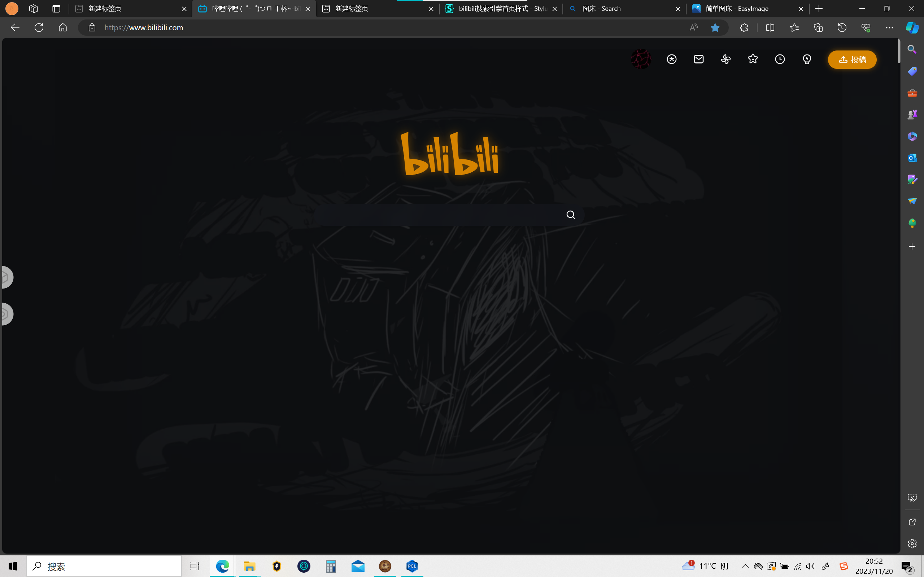Click the page vertical scrollbar thumb
Image resolution: width=924 pixels, height=577 pixels.
(x=899, y=52)
